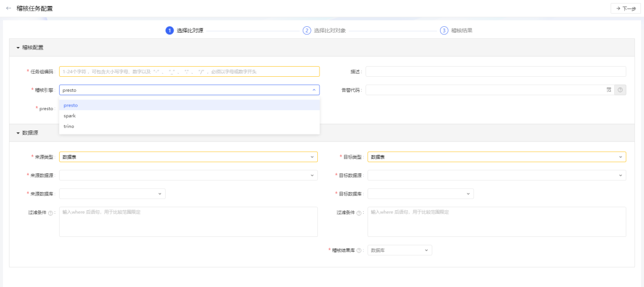Click the help icon next to 告警代码
Image resolution: width=644 pixels, height=287 pixels.
coord(620,90)
